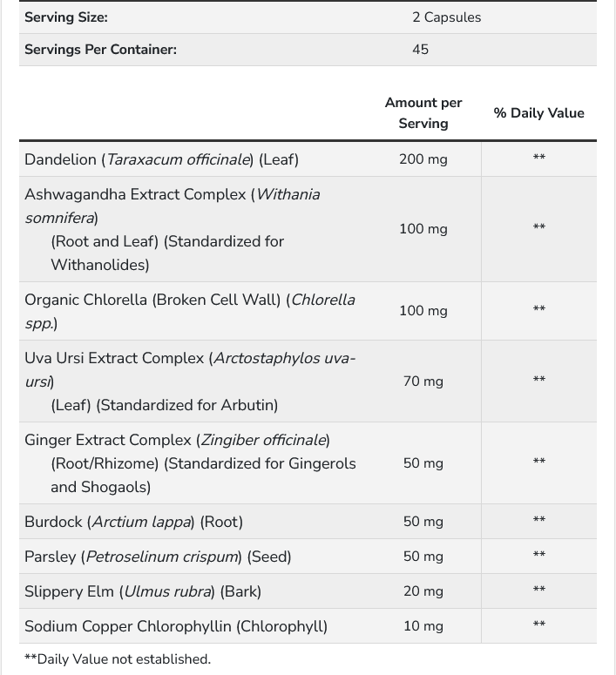Click the Serving Size label
The width and height of the screenshot is (616, 675).
click(x=66, y=17)
